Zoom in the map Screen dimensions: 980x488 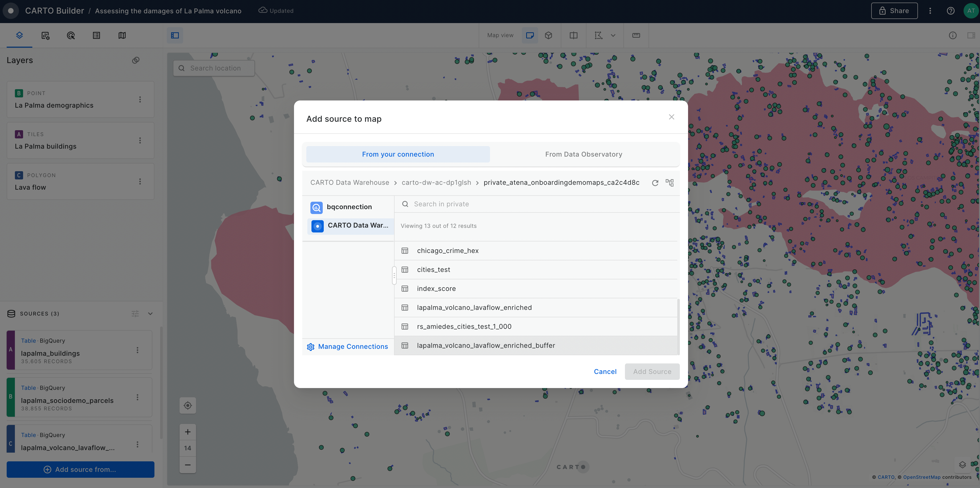[x=188, y=432]
